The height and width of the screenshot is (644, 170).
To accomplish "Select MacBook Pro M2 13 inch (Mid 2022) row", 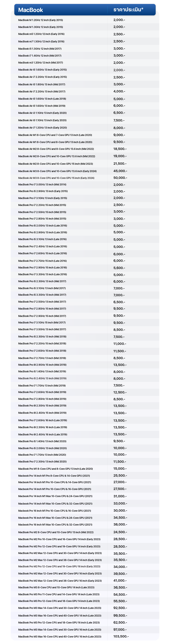I will tap(56, 532).
